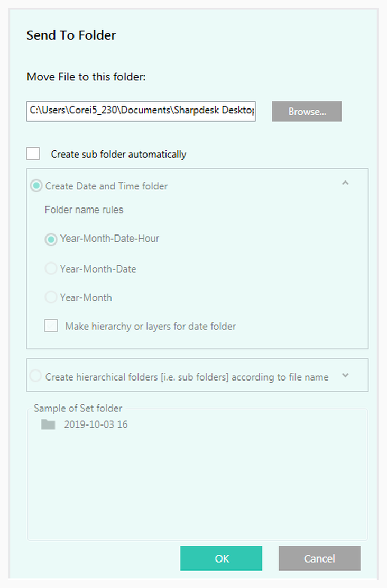
Task: Click the Move File to this folder label
Action: pos(86,77)
